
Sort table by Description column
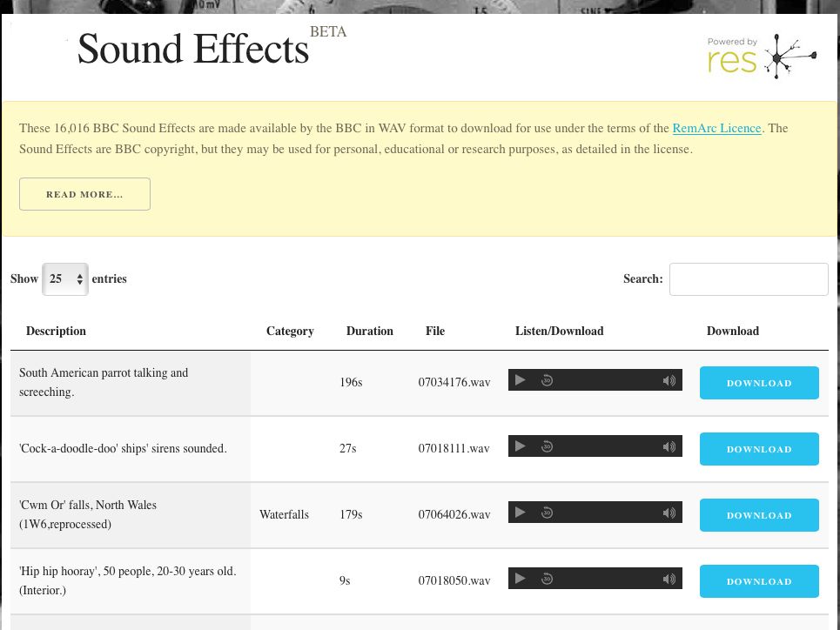click(x=56, y=332)
